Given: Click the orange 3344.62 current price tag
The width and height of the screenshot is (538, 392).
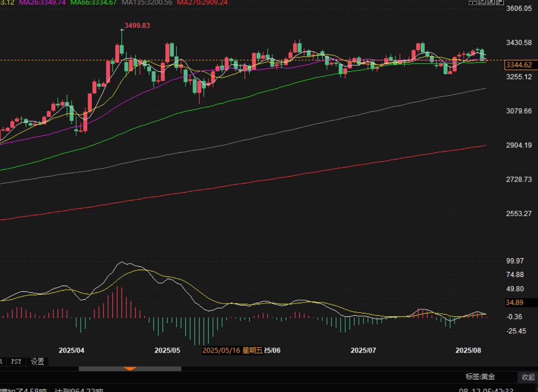Looking at the screenshot, I should pos(519,65).
